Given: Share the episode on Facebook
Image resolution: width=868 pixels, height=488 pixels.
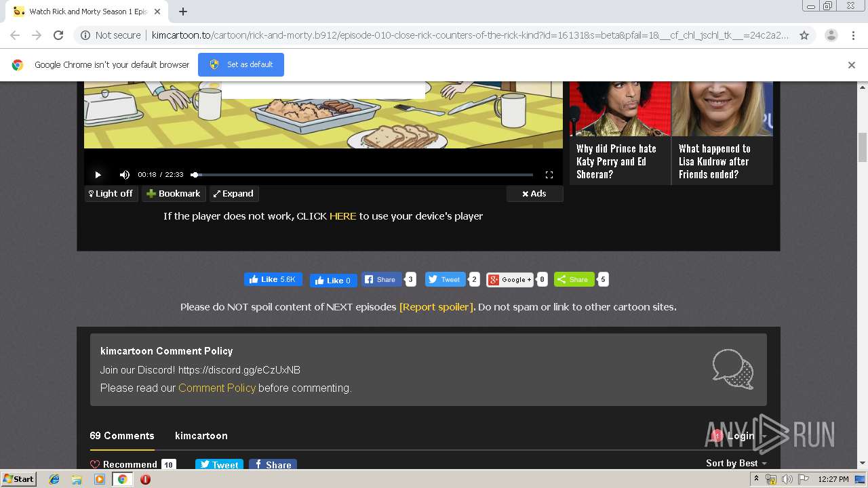Looking at the screenshot, I should [x=382, y=279].
